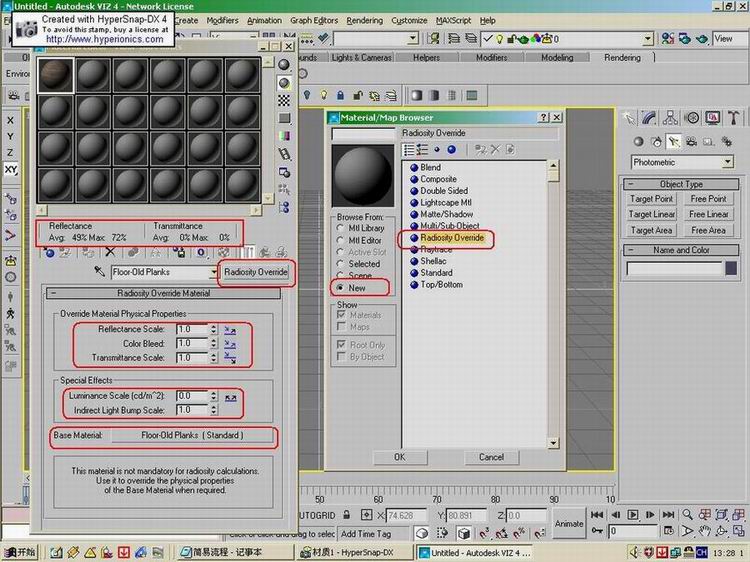
Task: Open the Animation menu
Action: coord(264,21)
